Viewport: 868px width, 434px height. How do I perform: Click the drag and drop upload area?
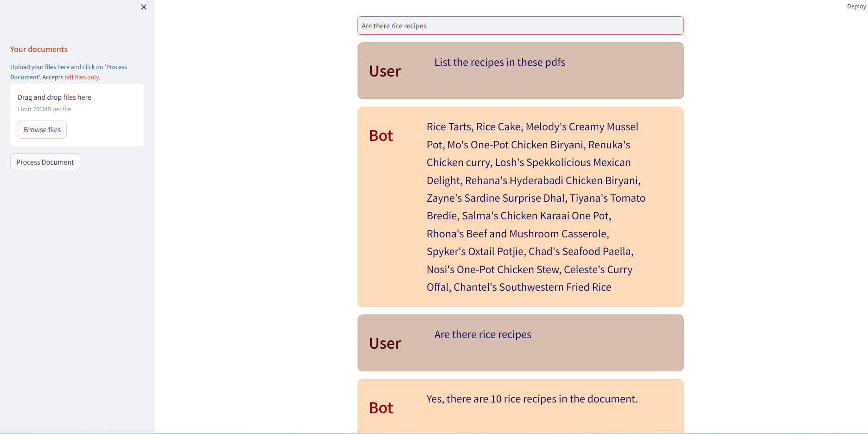pos(77,115)
